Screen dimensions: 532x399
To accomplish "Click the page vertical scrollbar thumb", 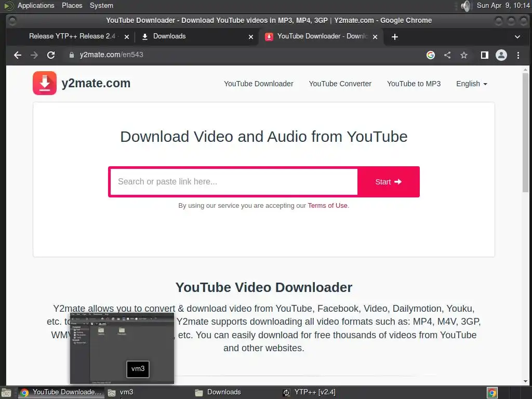I will [x=525, y=133].
